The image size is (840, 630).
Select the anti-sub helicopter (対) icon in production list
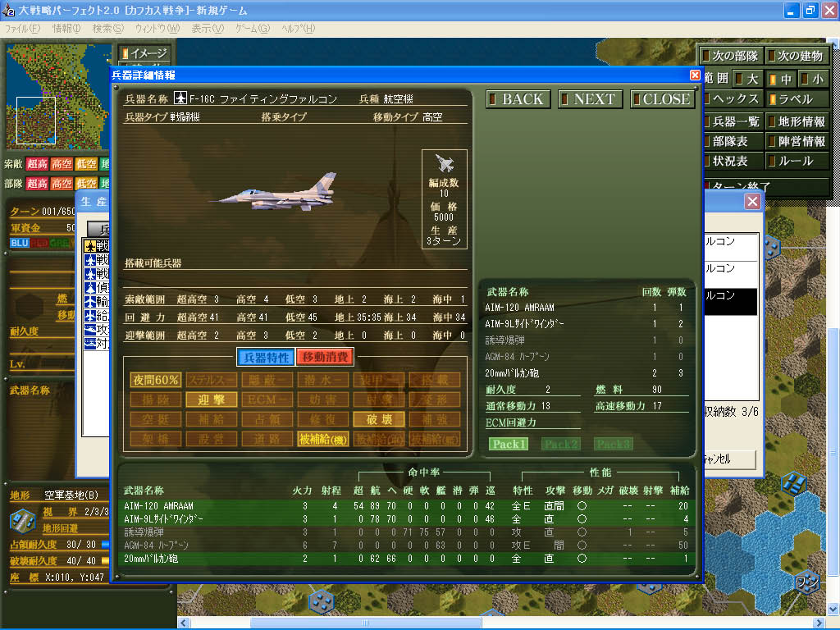[89, 342]
